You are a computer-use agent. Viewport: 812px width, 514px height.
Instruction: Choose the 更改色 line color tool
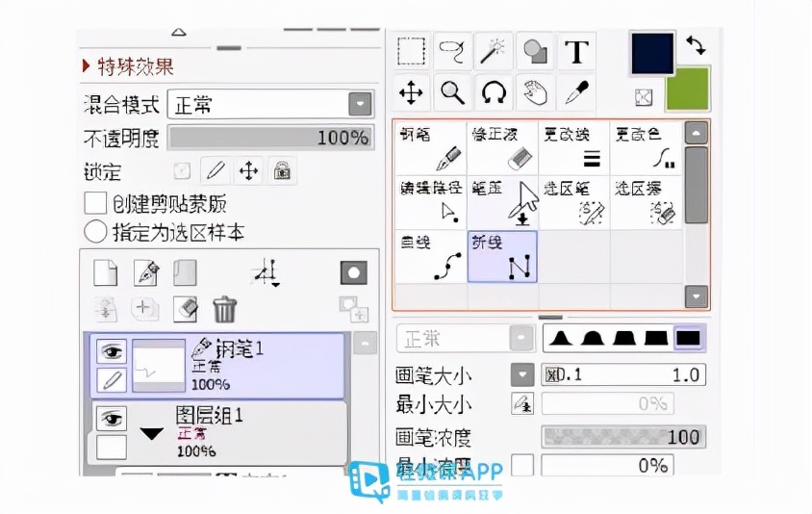(646, 148)
